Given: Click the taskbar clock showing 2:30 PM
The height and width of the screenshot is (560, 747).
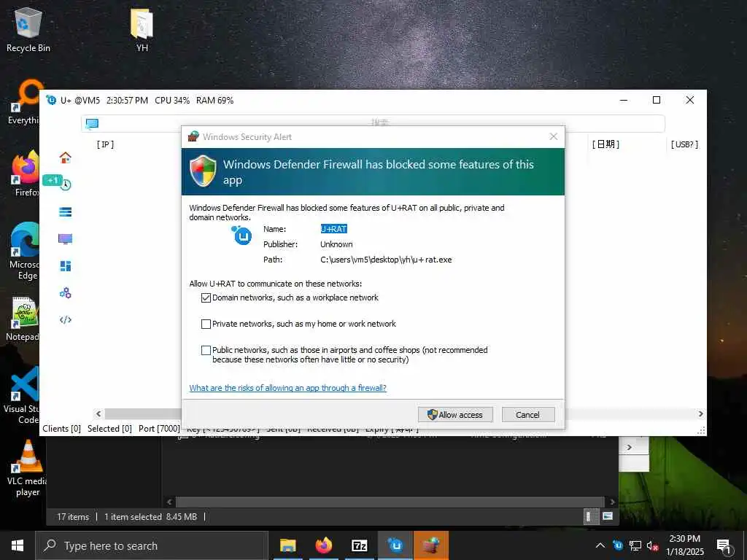Looking at the screenshot, I should pyautogui.click(x=684, y=545).
